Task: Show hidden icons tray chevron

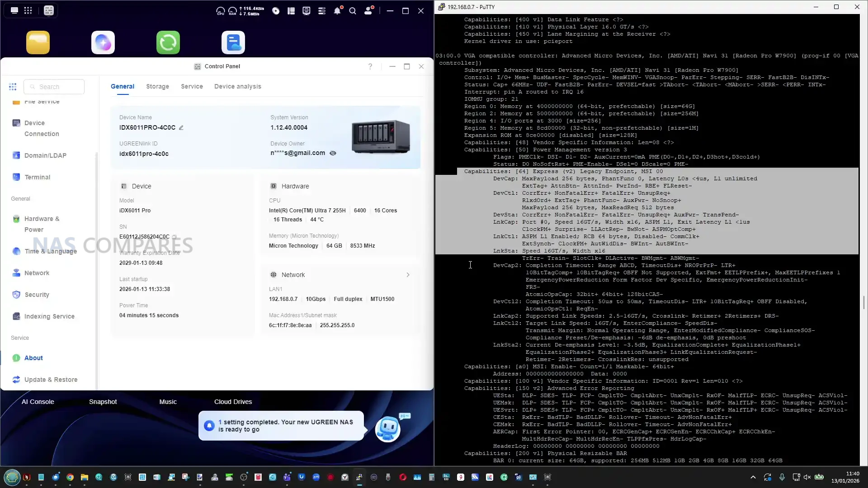Action: coord(753,477)
